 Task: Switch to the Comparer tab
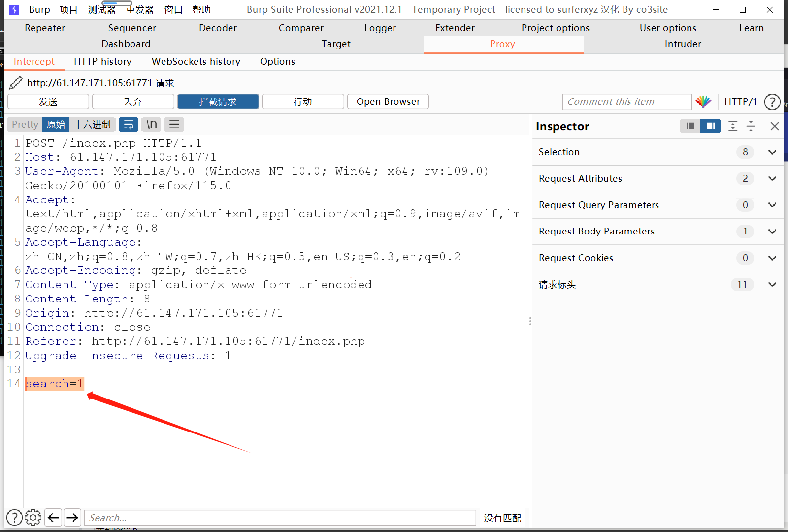click(x=301, y=28)
